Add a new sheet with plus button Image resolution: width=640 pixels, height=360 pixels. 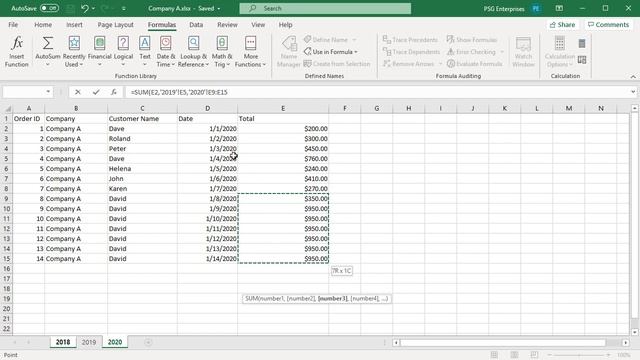coord(148,342)
